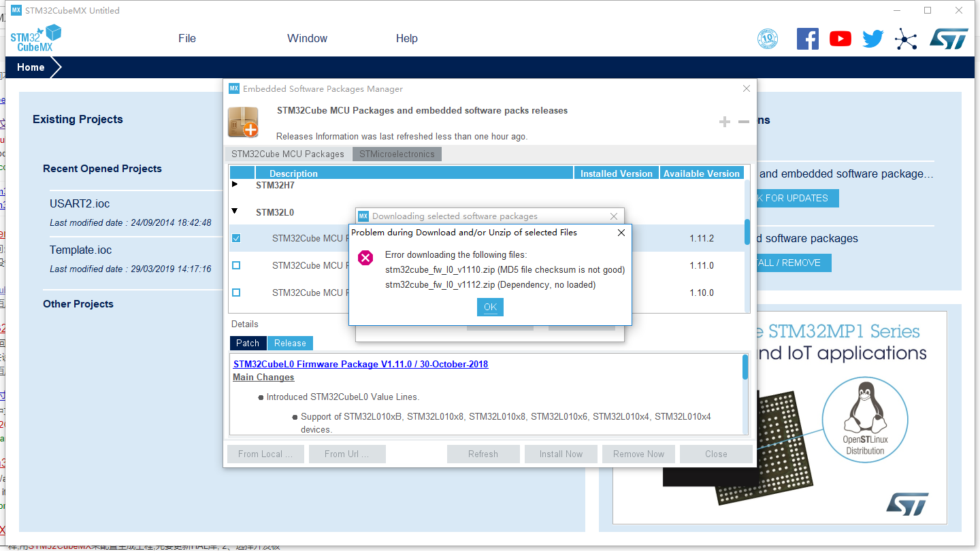980x551 pixels.
Task: Open the Twitter bird icon
Action: point(873,39)
